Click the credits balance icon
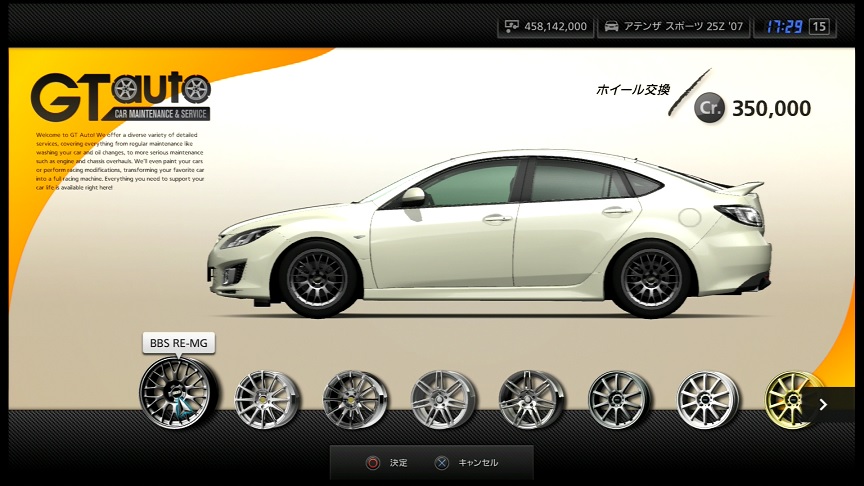The image size is (864, 486). click(512, 26)
